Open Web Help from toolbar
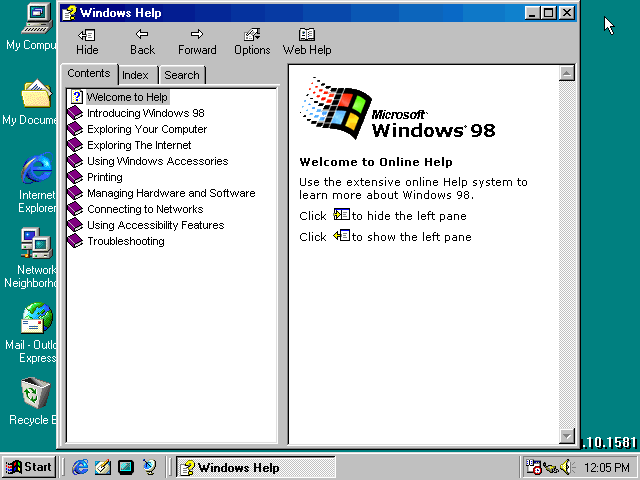The image size is (640, 480). tap(307, 42)
